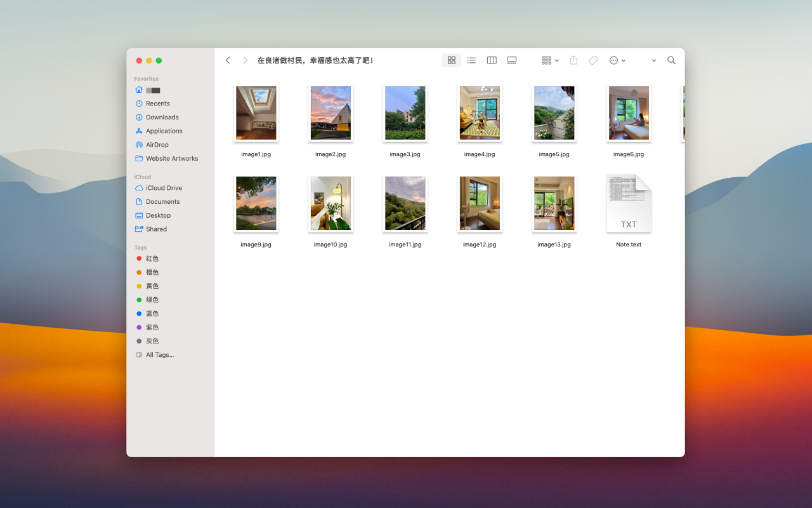Click the Note.text file name
Image resolution: width=812 pixels, height=508 pixels.
pos(629,244)
